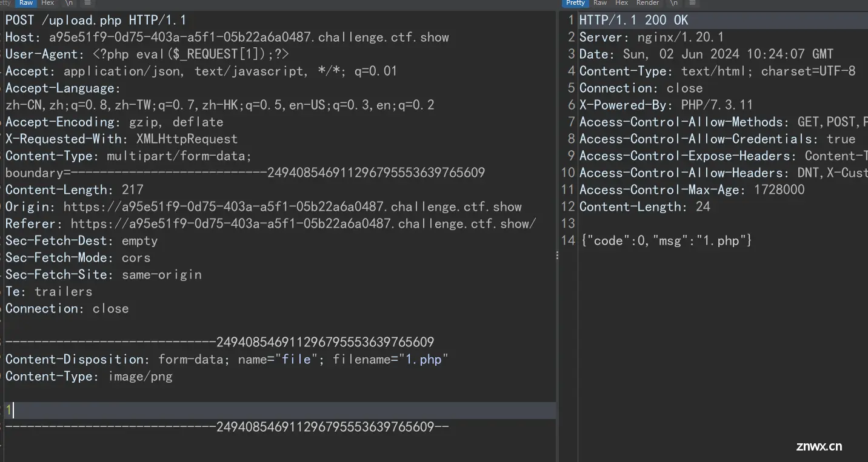Click the POST /upload.php HTTP/1.1 request line
868x462 pixels.
point(96,20)
